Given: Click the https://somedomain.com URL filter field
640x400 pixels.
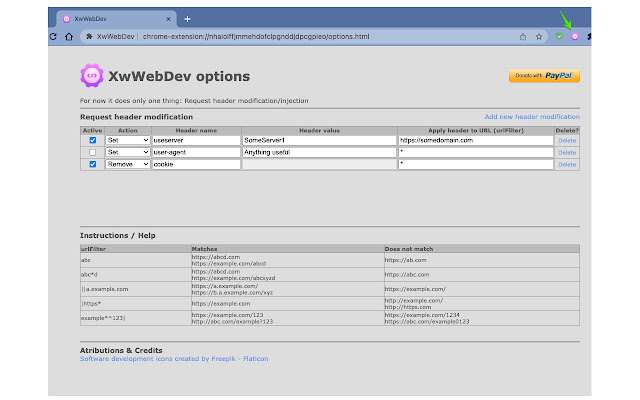Looking at the screenshot, I should 476,140.
